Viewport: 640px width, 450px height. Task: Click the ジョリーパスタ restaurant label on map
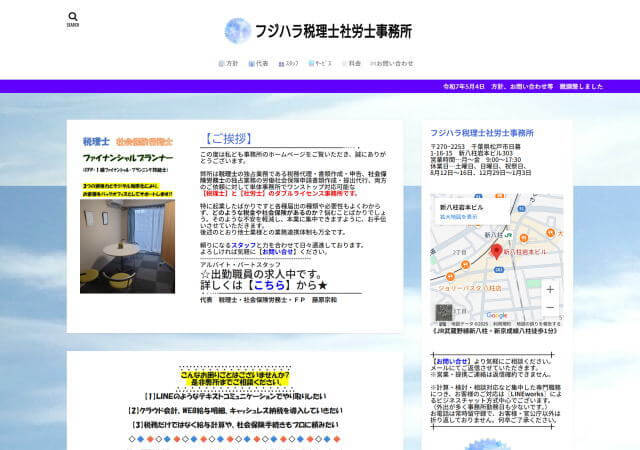[x=469, y=288]
